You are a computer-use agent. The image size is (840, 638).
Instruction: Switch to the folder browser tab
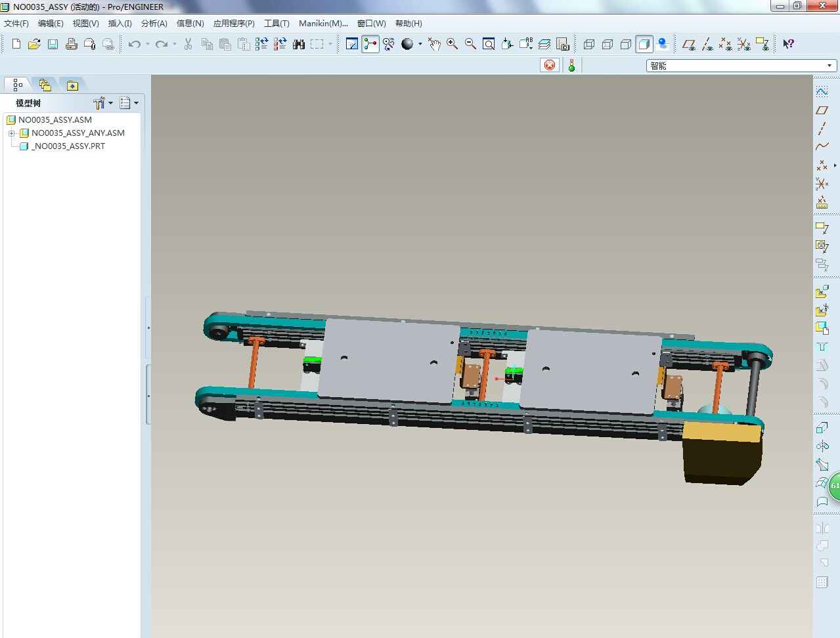click(45, 85)
